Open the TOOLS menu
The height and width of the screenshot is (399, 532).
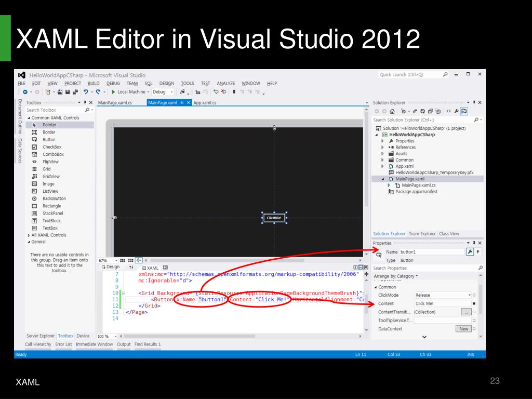click(187, 84)
